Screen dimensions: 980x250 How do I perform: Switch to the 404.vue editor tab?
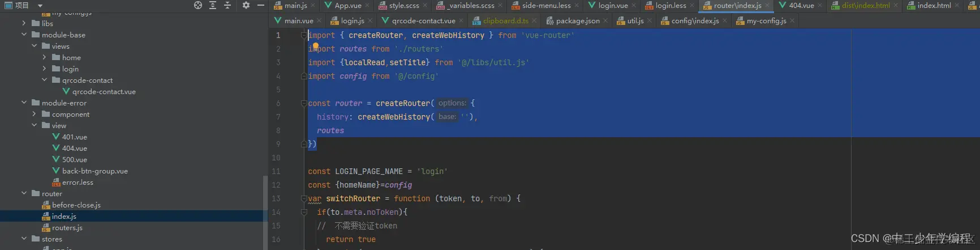[801, 6]
